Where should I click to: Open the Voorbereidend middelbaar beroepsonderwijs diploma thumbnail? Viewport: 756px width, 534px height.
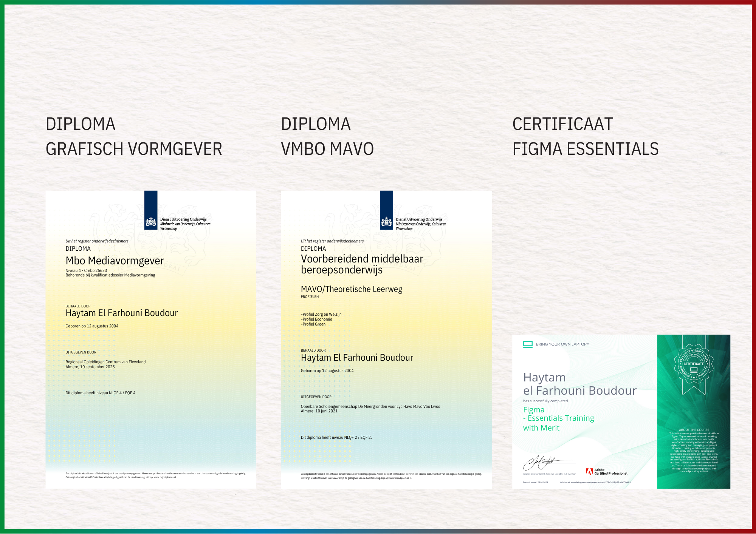click(386, 340)
